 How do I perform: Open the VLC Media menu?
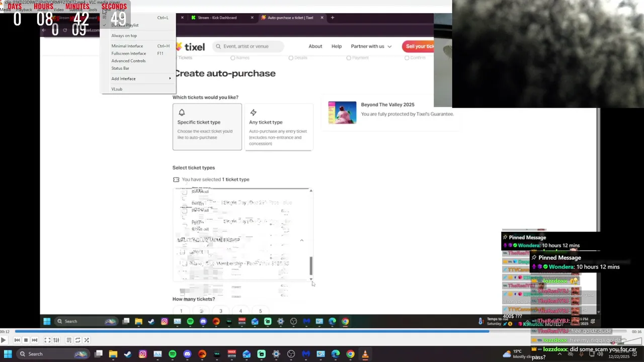coord(5,10)
